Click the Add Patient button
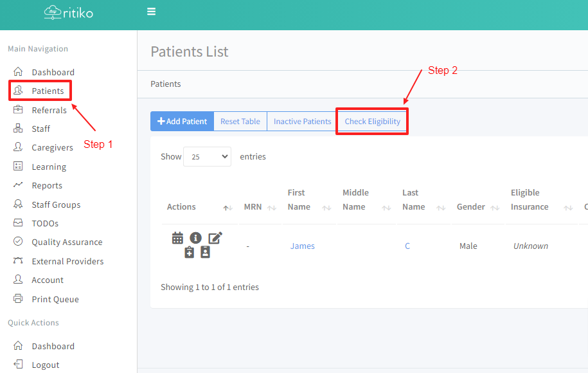Screen dimensions: 588x373 click(x=182, y=121)
